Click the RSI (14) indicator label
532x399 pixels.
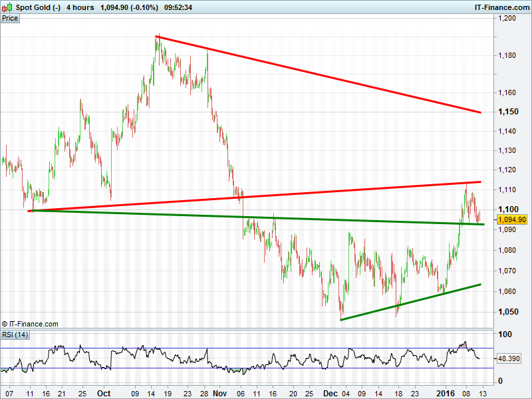point(14,334)
